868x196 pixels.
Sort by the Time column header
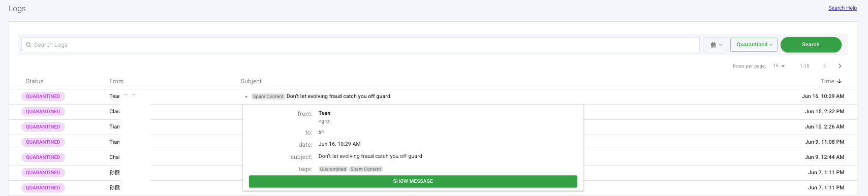[831, 81]
